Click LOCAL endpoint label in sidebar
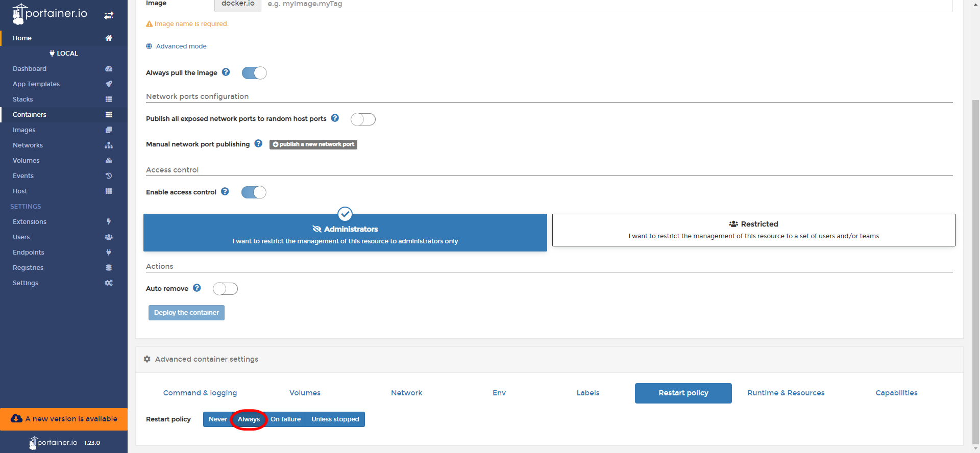Viewport: 980px width, 453px height. coord(64,53)
